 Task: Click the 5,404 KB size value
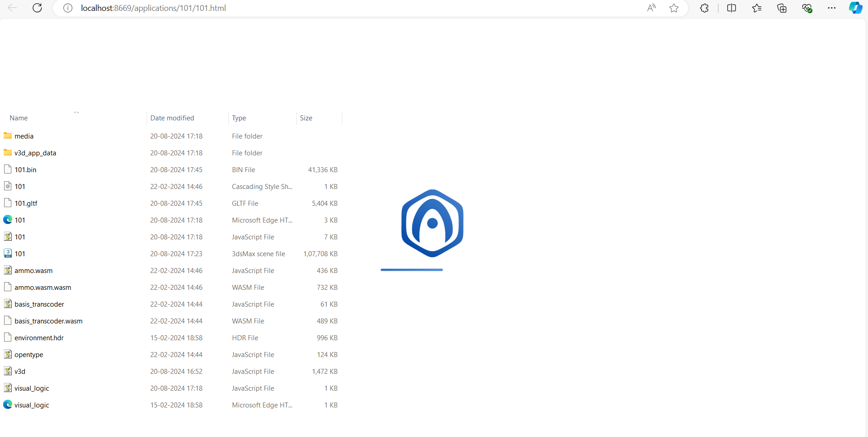coord(325,204)
